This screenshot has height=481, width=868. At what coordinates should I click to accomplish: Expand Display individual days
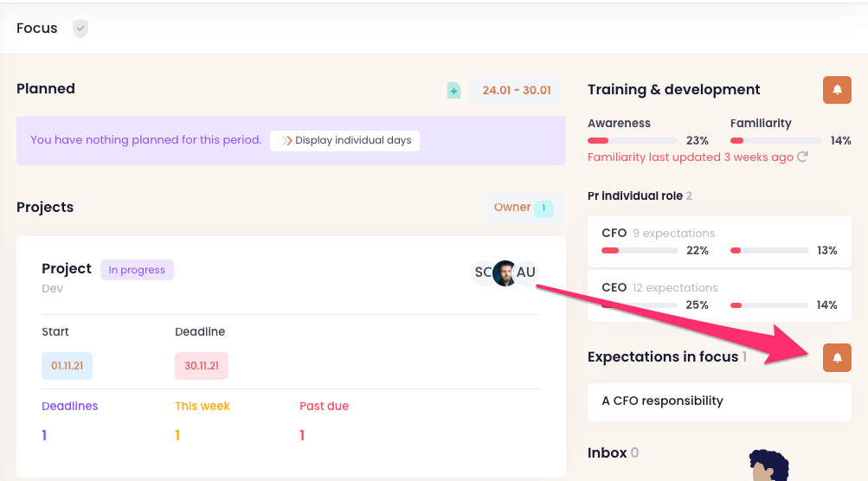344,140
